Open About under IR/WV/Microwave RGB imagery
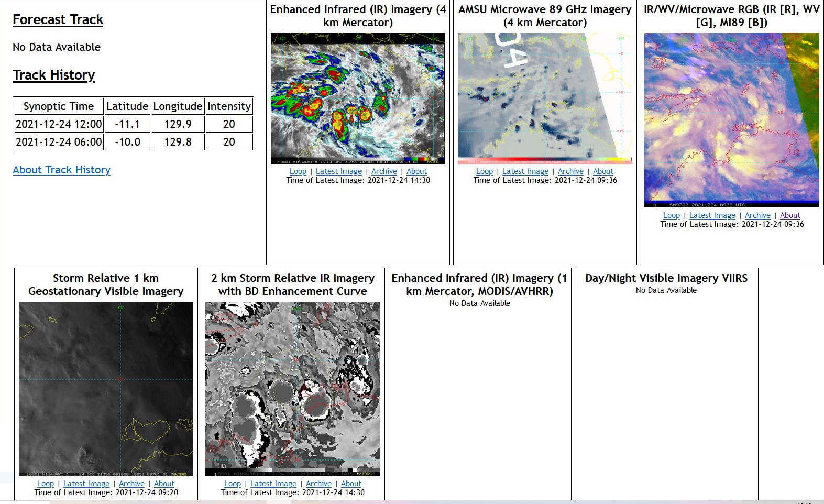 (790, 215)
